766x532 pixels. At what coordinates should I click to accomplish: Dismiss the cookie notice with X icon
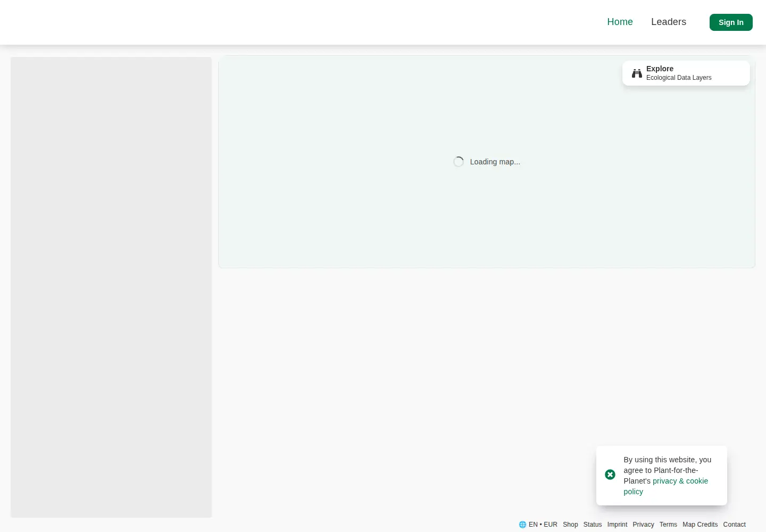610,475
